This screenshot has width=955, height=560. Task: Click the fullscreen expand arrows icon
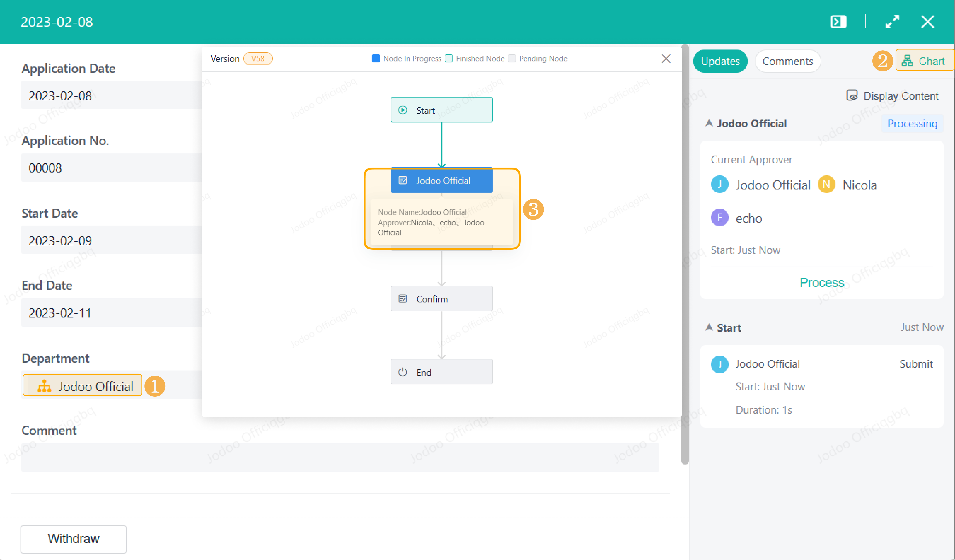(892, 22)
